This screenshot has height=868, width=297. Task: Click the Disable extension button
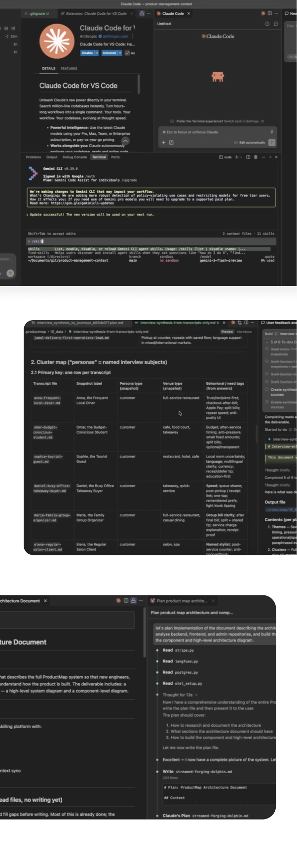click(87, 53)
